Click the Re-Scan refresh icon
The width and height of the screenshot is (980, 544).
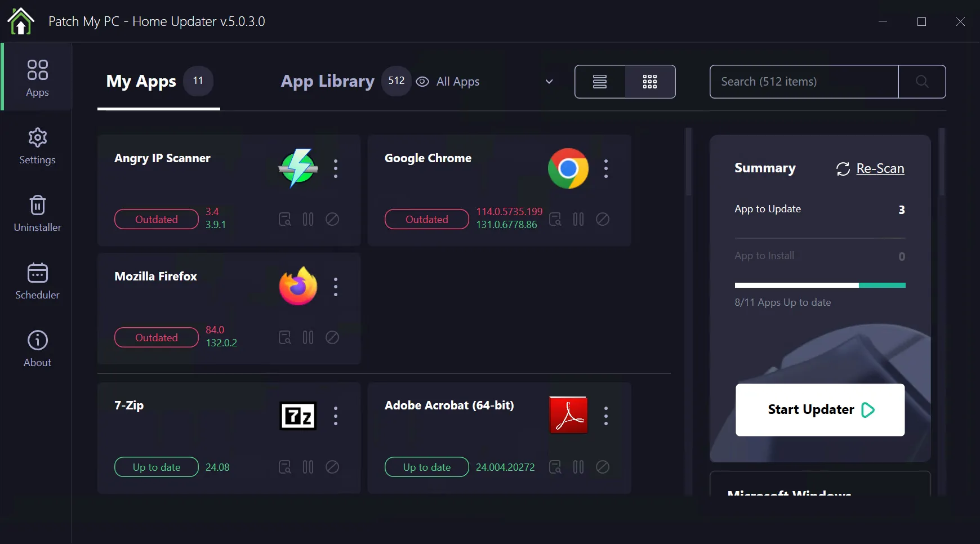843,169
